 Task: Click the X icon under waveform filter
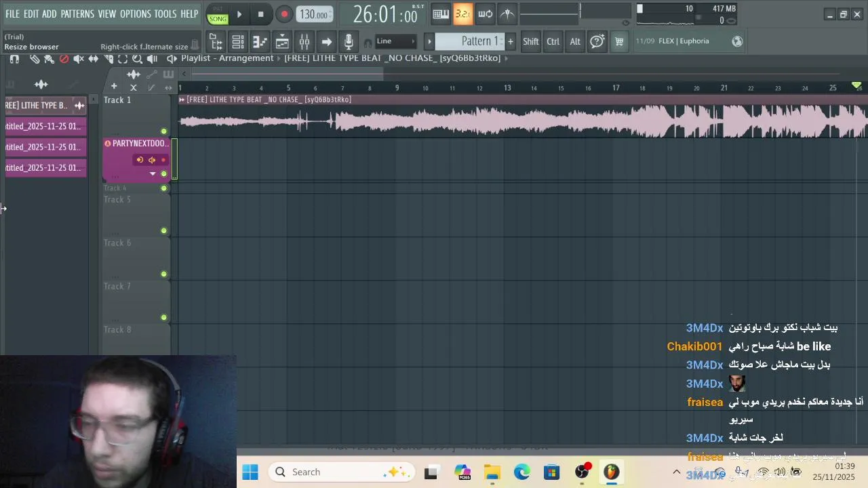[x=134, y=87]
